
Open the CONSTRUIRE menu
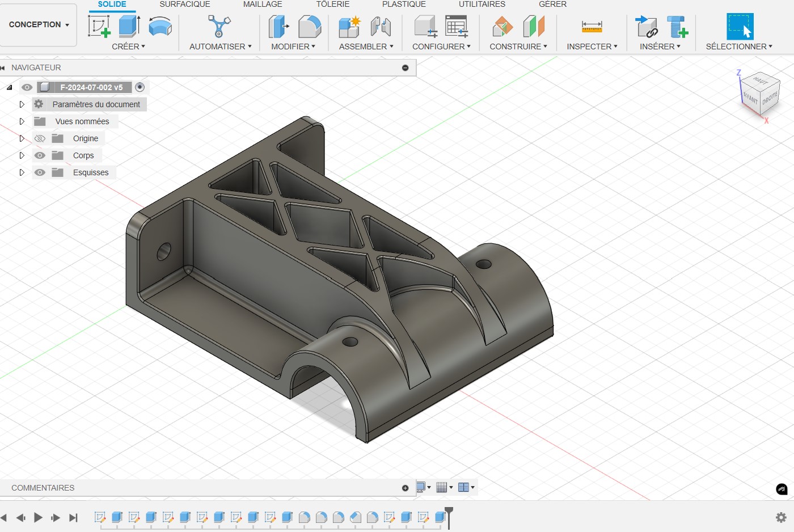coord(518,47)
